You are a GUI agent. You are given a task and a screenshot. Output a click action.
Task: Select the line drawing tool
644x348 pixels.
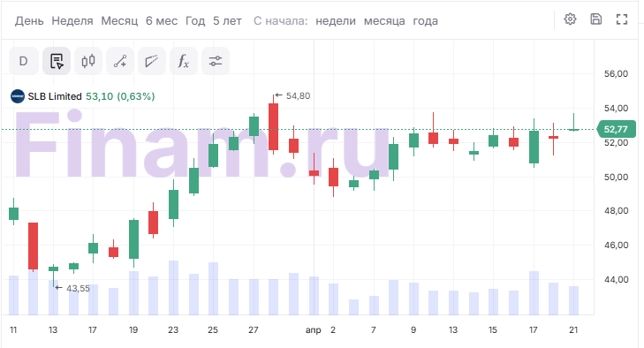(120, 61)
